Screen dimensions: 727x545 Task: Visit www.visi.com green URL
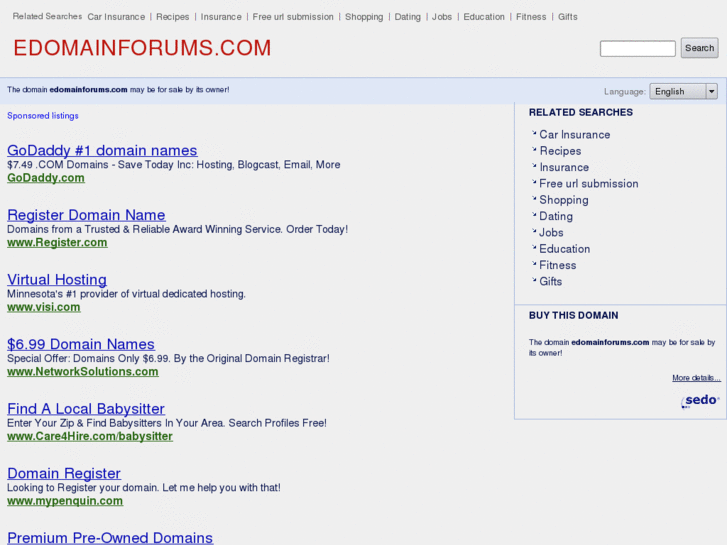coord(44,307)
